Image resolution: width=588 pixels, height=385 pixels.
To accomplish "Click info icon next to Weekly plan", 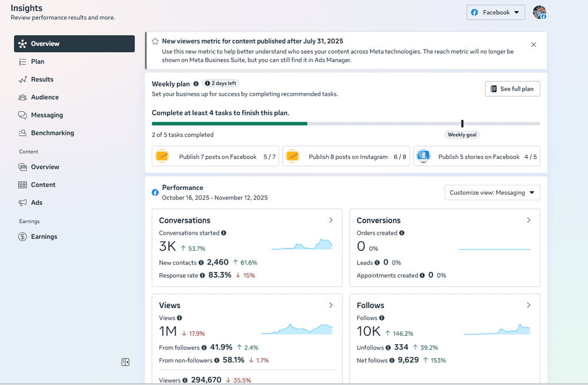I will pyautogui.click(x=196, y=84).
